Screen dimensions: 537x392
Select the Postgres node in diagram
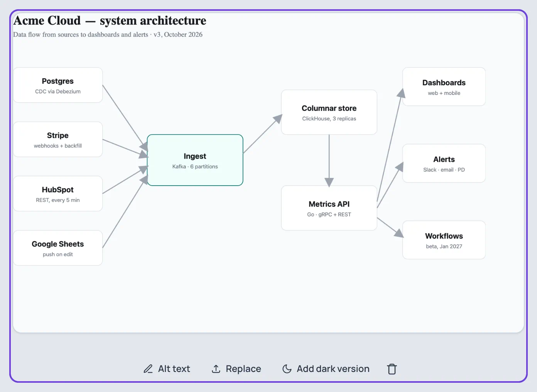pos(58,85)
